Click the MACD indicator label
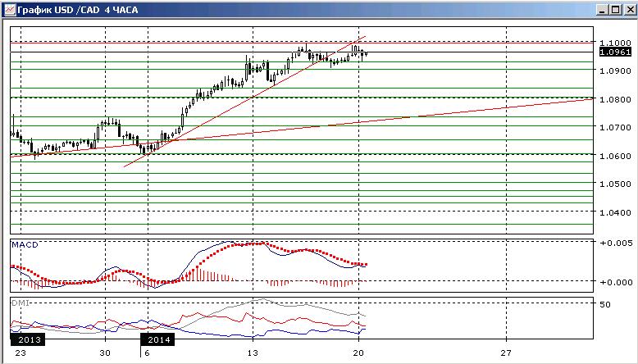 tap(25, 245)
